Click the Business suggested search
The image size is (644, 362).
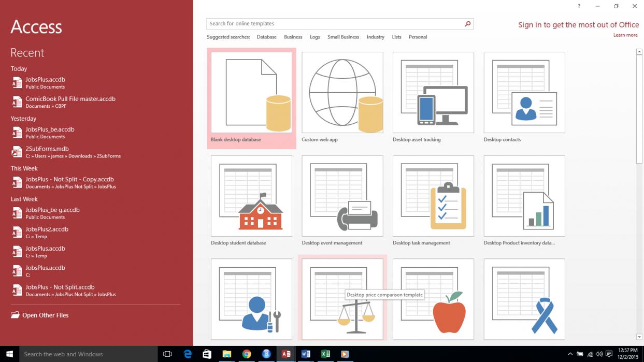coord(293,37)
